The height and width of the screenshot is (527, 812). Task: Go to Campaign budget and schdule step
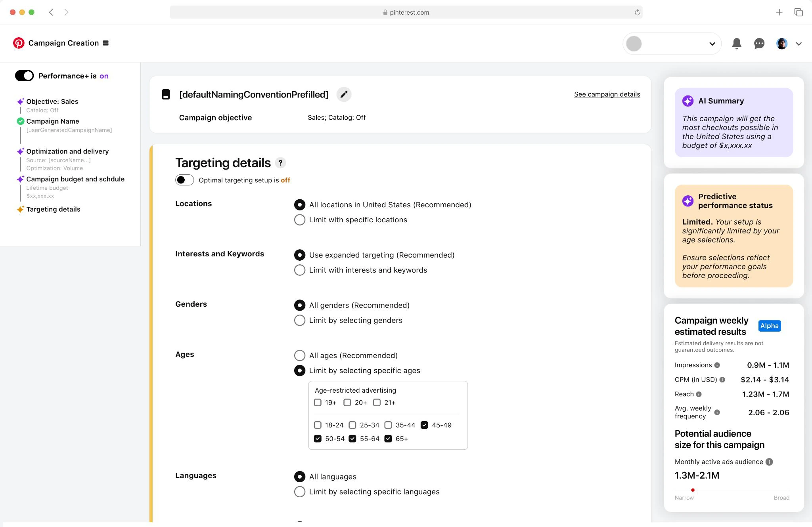click(75, 179)
